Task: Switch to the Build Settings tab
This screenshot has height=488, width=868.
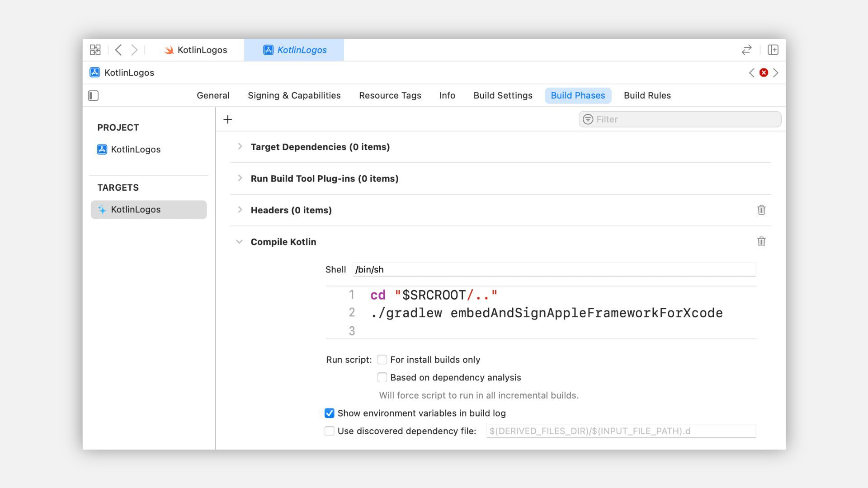Action: pyautogui.click(x=503, y=95)
